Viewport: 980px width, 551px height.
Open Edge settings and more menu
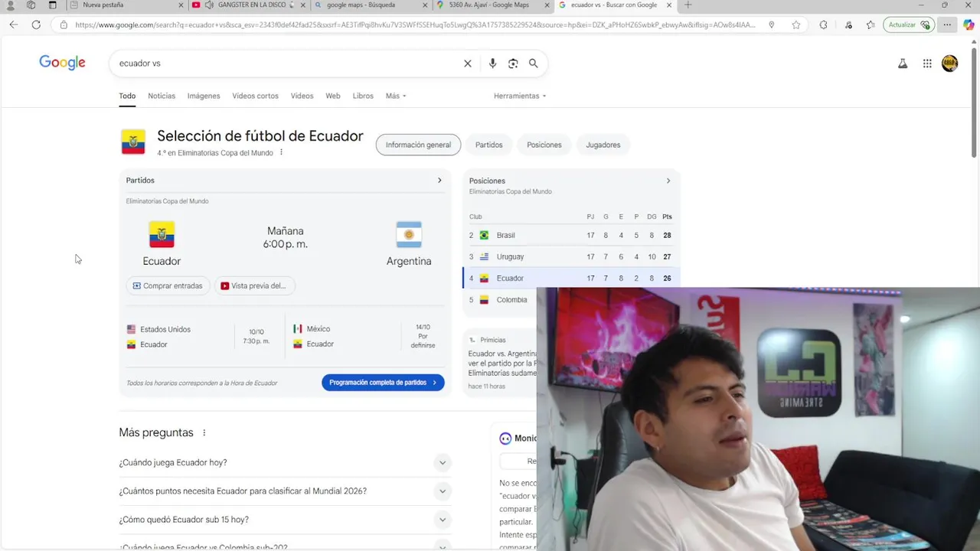coord(947,24)
